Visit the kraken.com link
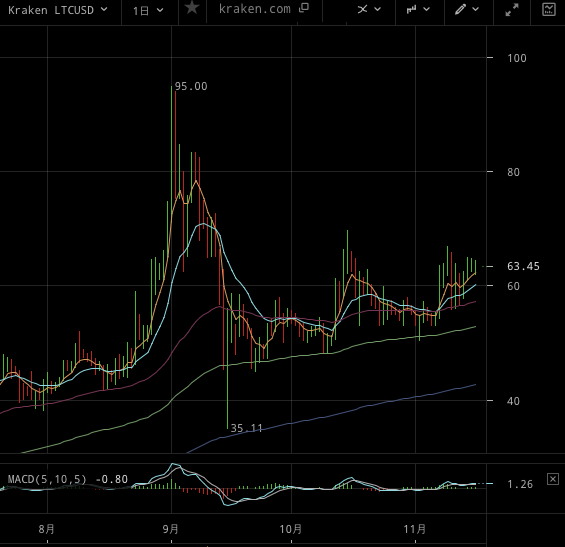Screen dimensions: 565x547 (254, 9)
